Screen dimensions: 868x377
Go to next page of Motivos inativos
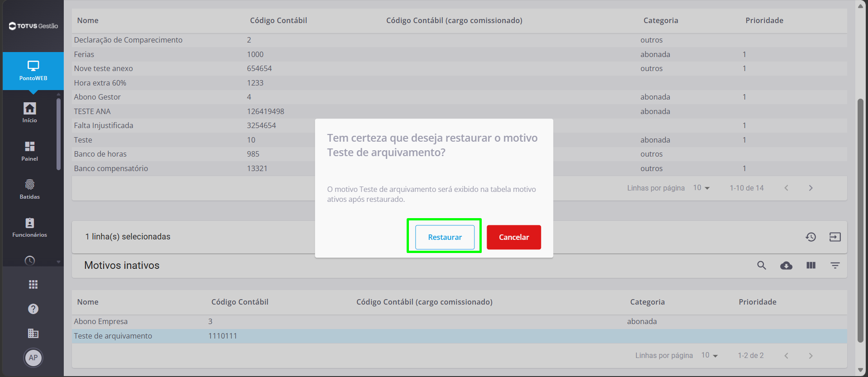(x=811, y=355)
